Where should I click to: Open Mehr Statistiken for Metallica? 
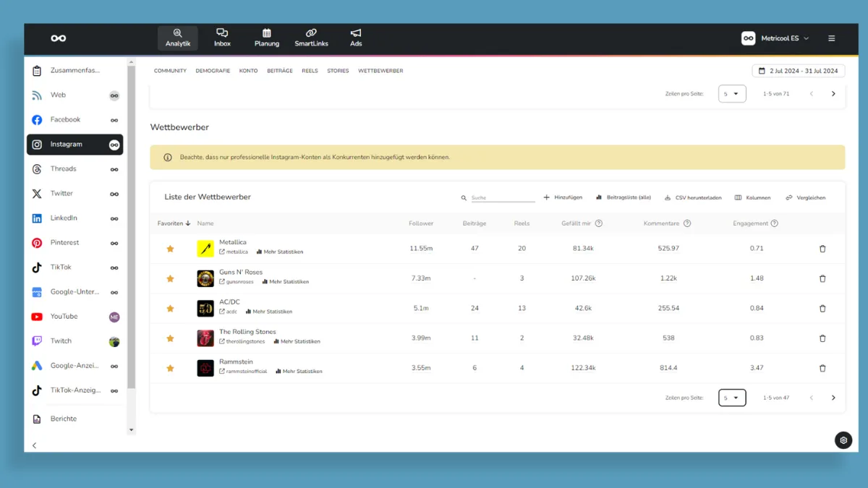(280, 252)
